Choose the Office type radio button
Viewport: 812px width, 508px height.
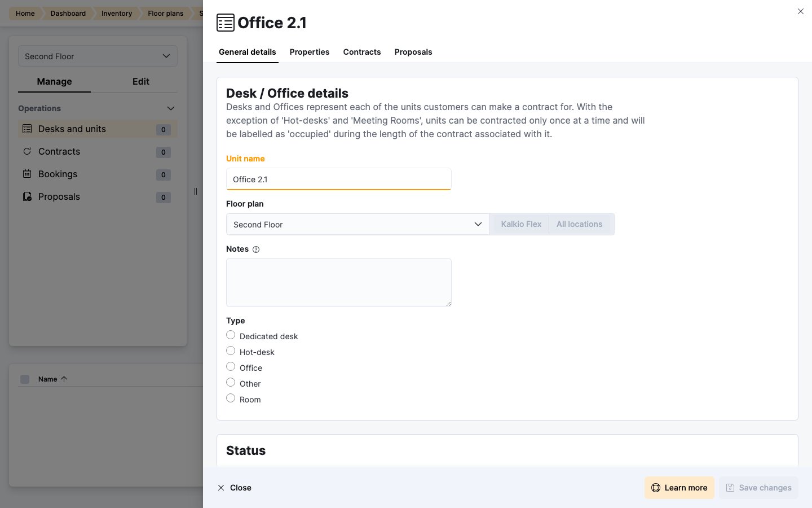coord(231,367)
